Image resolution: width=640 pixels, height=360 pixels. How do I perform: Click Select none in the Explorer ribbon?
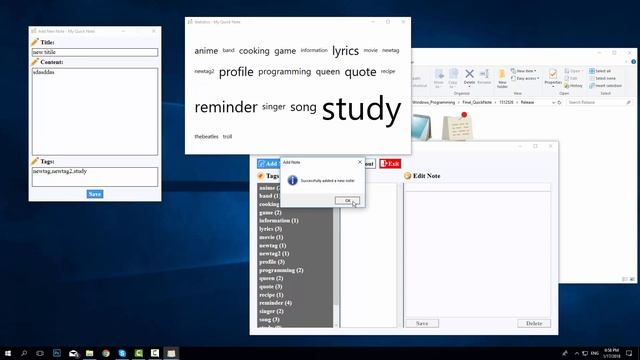tap(602, 78)
